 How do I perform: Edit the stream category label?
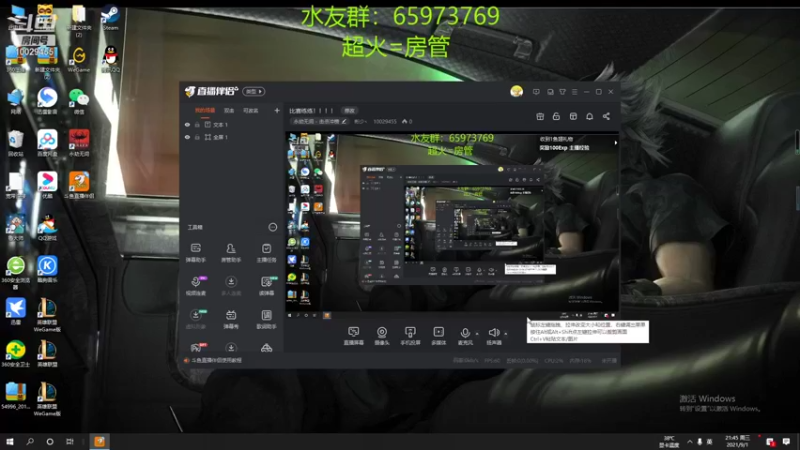click(319, 121)
